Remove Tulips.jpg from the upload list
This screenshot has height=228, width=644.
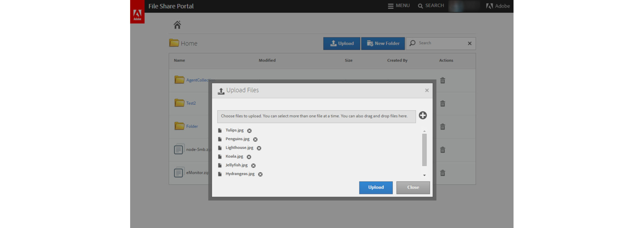point(249,131)
